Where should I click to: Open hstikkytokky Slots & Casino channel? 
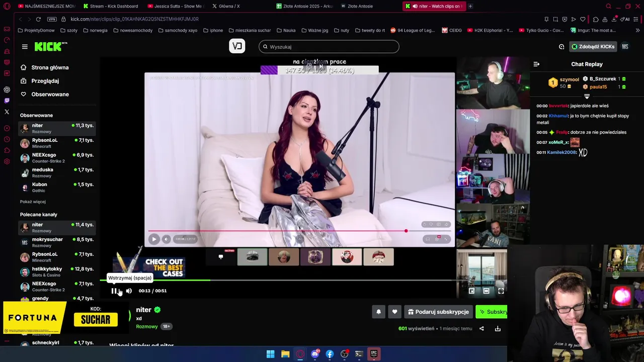click(x=57, y=271)
